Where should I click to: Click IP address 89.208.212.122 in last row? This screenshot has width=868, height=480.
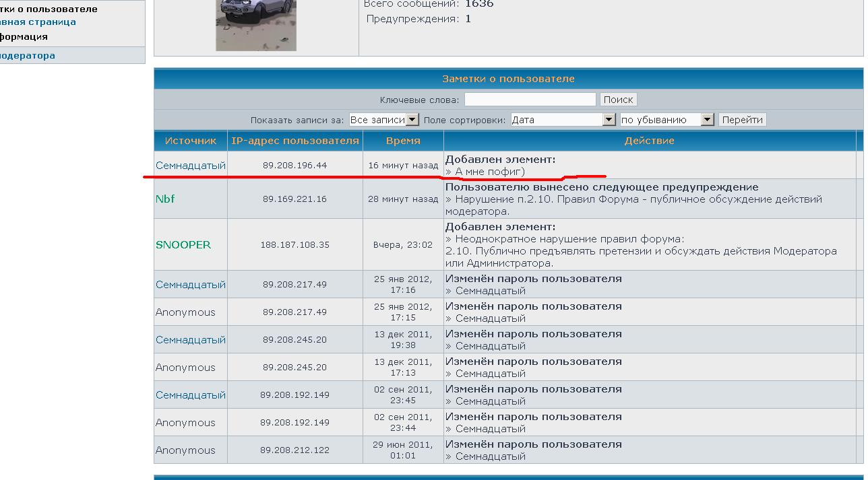tap(294, 450)
